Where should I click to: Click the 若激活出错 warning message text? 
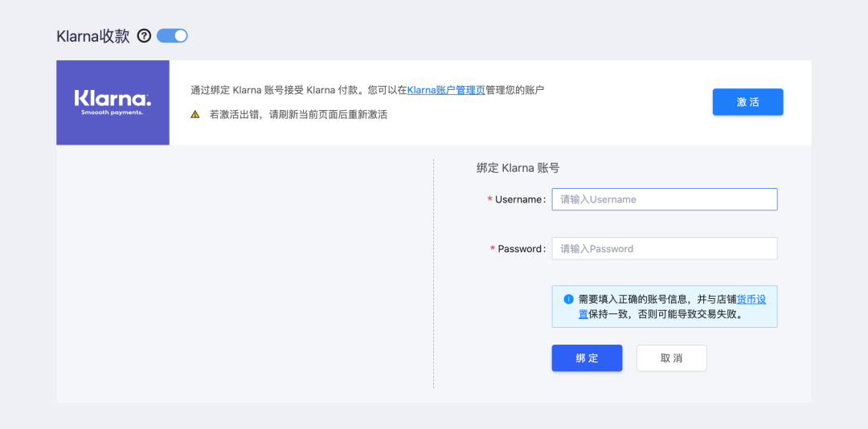[298, 115]
